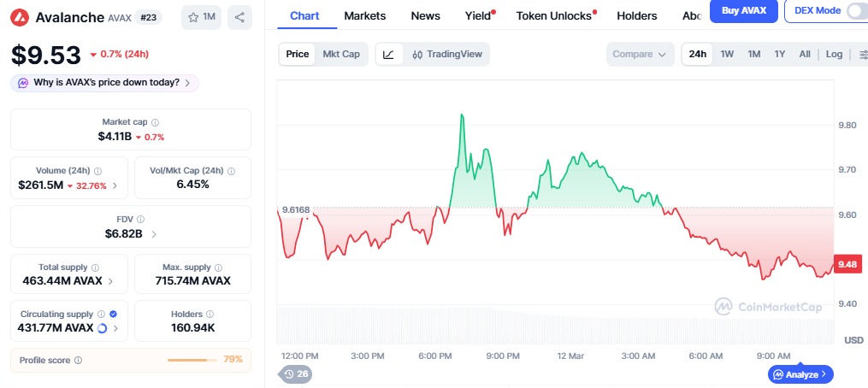868x388 pixels.
Task: Add AVAX to watchlist with star icon
Action: coord(202,17)
